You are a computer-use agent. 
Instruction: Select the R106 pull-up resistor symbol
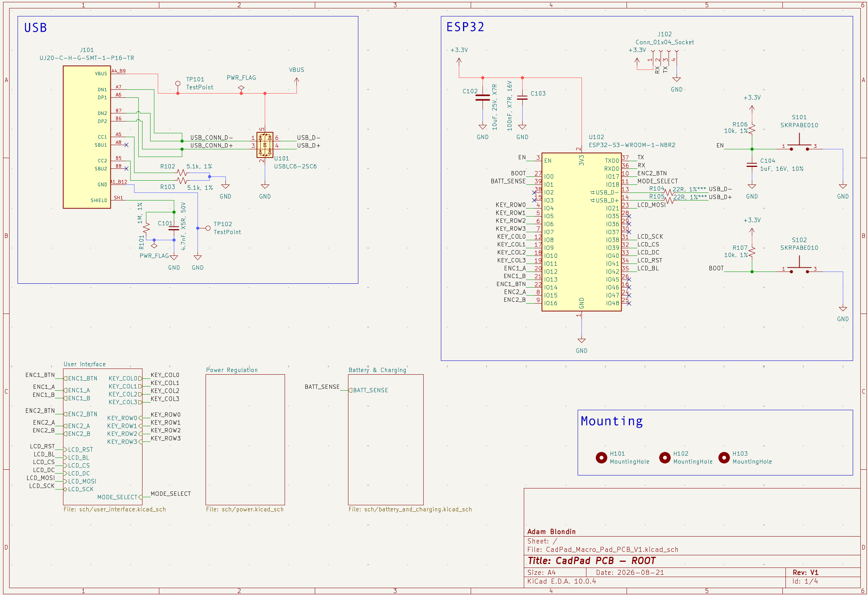(x=752, y=129)
